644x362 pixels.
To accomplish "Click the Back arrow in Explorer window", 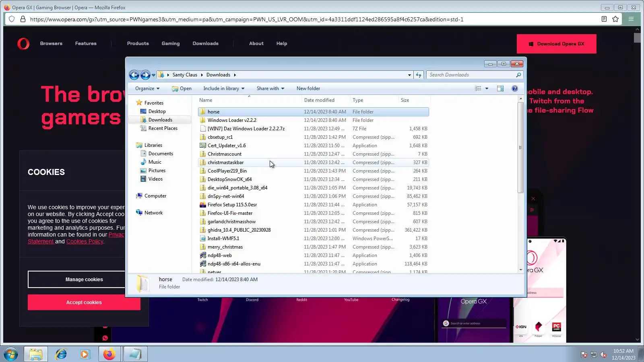I will point(134,75).
